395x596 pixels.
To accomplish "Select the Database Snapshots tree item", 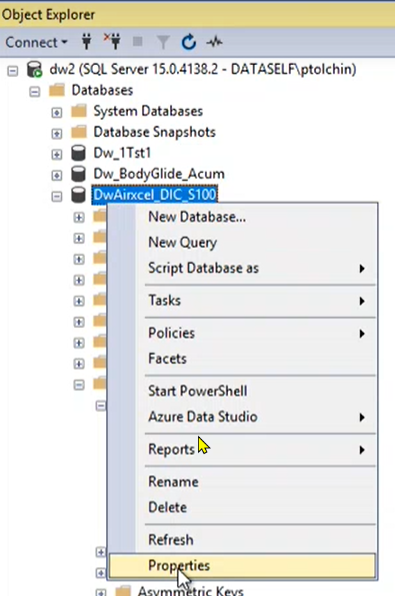I will (154, 132).
